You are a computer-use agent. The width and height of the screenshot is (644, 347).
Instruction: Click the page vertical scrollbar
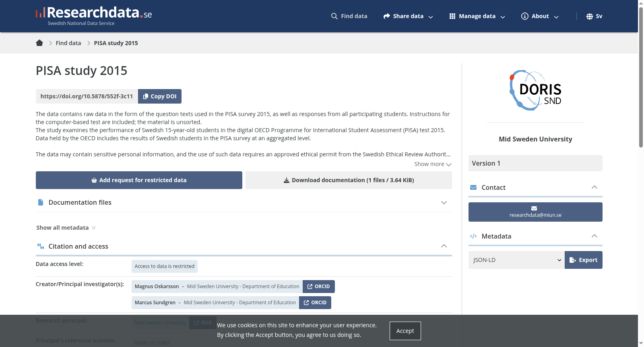641,77
